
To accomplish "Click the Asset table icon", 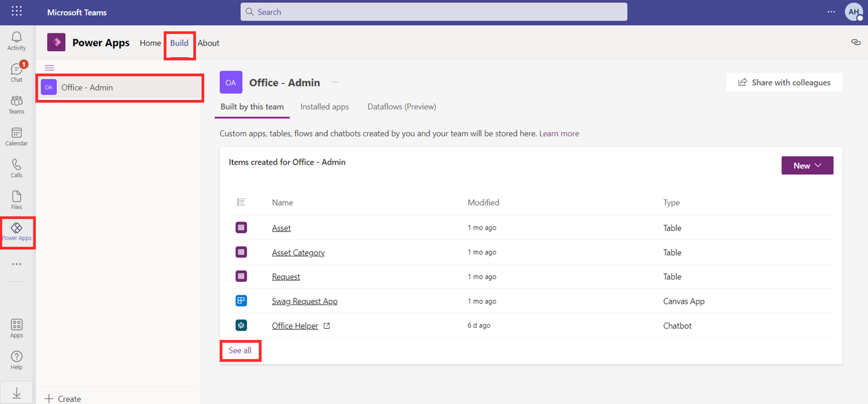I will [241, 227].
